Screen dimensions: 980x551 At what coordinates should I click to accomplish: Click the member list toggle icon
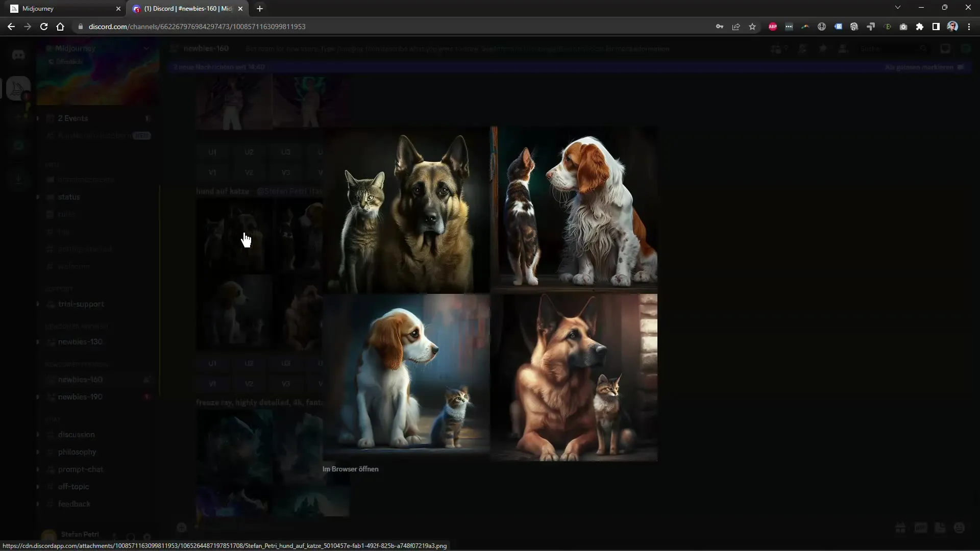click(843, 48)
